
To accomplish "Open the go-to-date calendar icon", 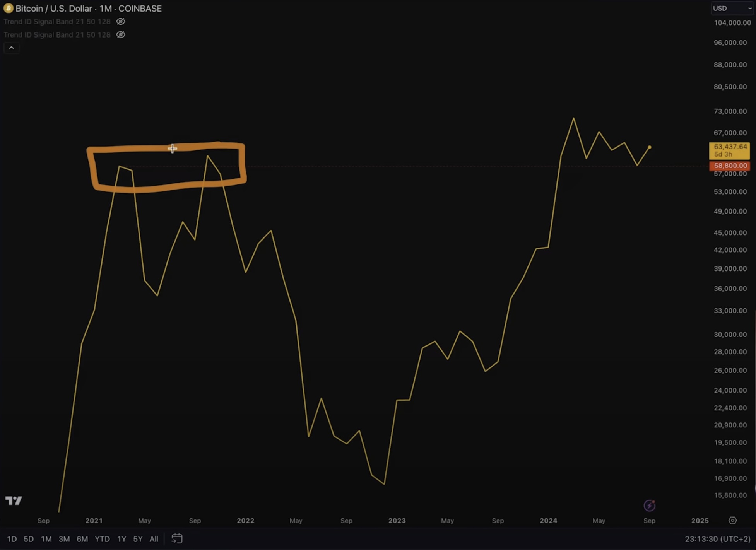I will click(x=177, y=538).
